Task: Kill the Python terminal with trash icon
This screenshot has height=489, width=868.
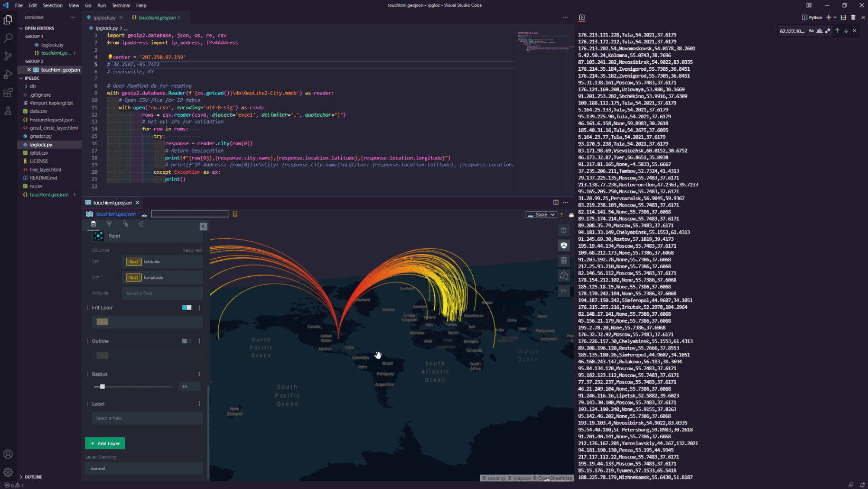Action: 853,17
